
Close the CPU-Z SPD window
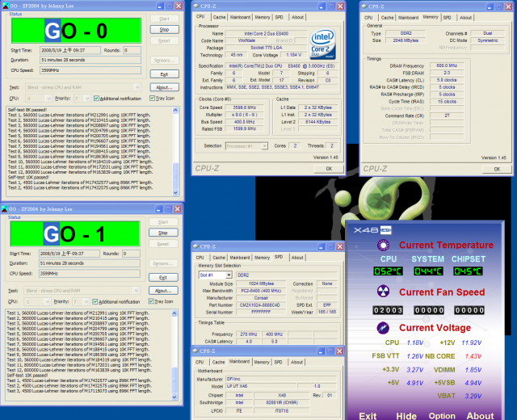click(x=340, y=246)
